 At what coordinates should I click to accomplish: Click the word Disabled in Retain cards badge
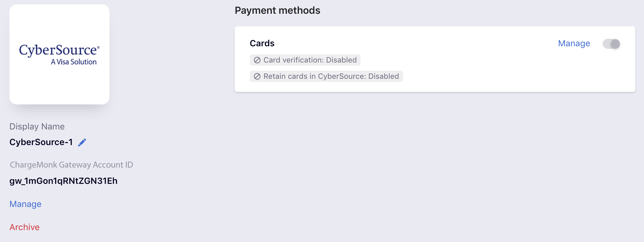384,76
